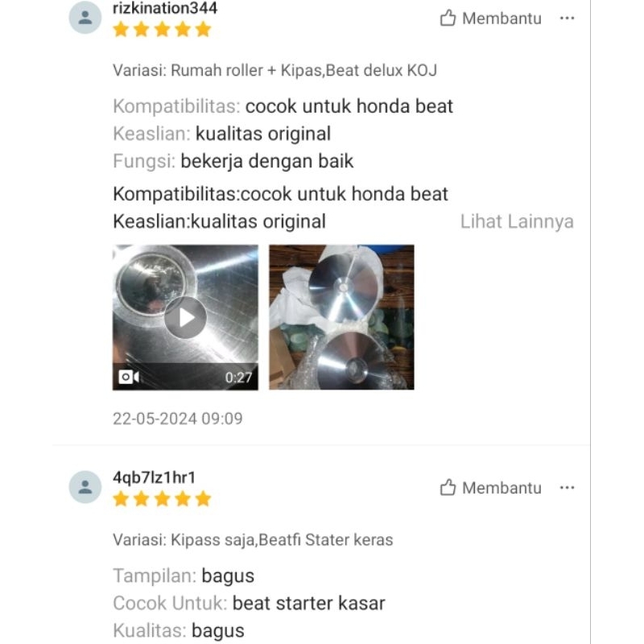Mark 4qb7lz1hr1's review as Membantu
644x644 pixels.
pos(491,488)
